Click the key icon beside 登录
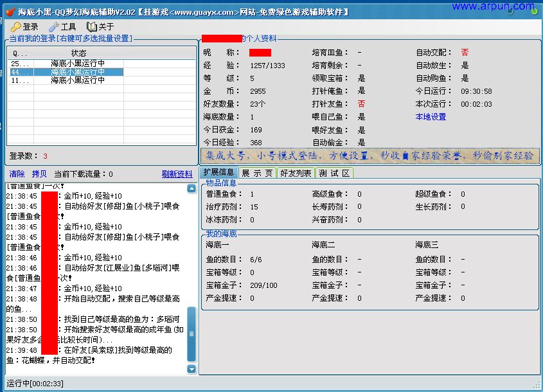543x392 pixels. click(15, 27)
